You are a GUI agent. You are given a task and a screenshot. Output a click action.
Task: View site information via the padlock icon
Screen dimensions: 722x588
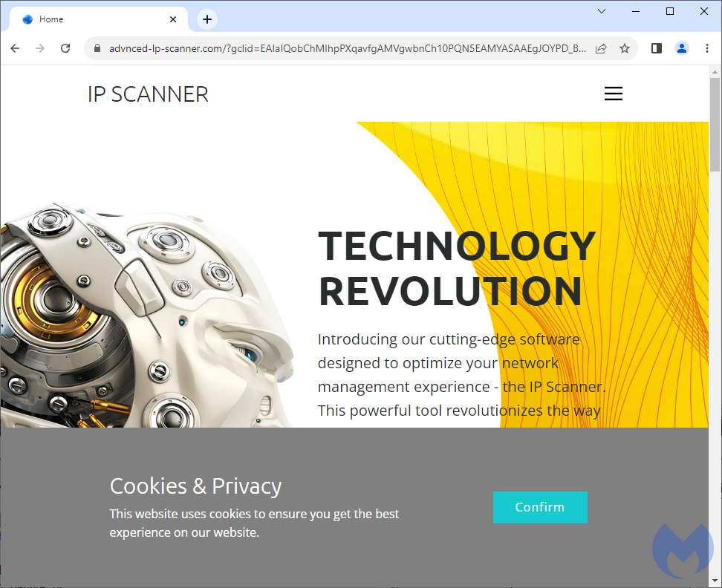[97, 48]
